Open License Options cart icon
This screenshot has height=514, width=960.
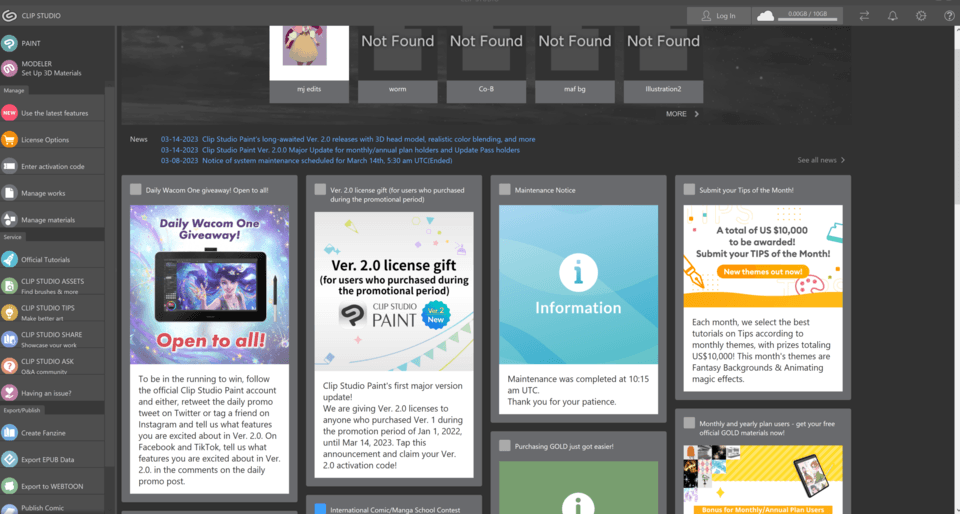pyautogui.click(x=9, y=140)
